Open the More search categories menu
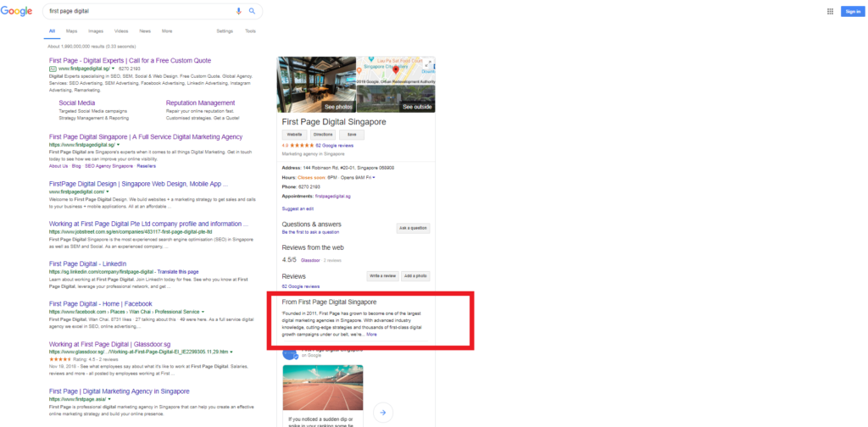The height and width of the screenshot is (427, 868). pyautogui.click(x=167, y=31)
